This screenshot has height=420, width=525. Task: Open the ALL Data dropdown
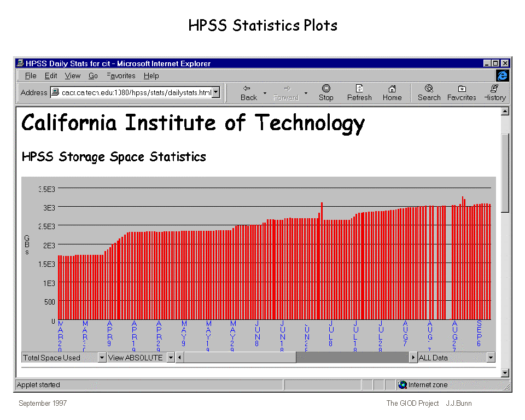pyautogui.click(x=491, y=358)
